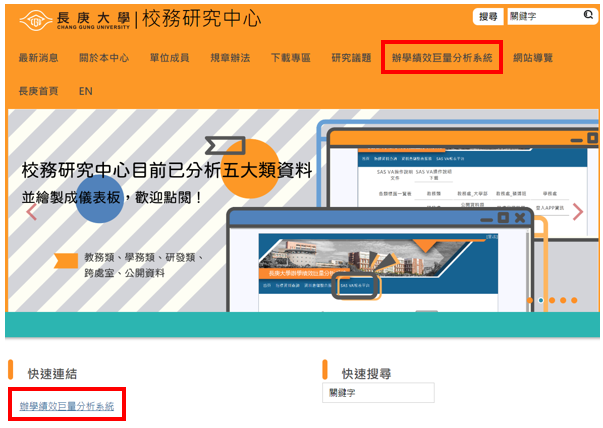Screen dimensions: 603x428
Task: Click the magnifier icon in the search box
Action: point(588,16)
